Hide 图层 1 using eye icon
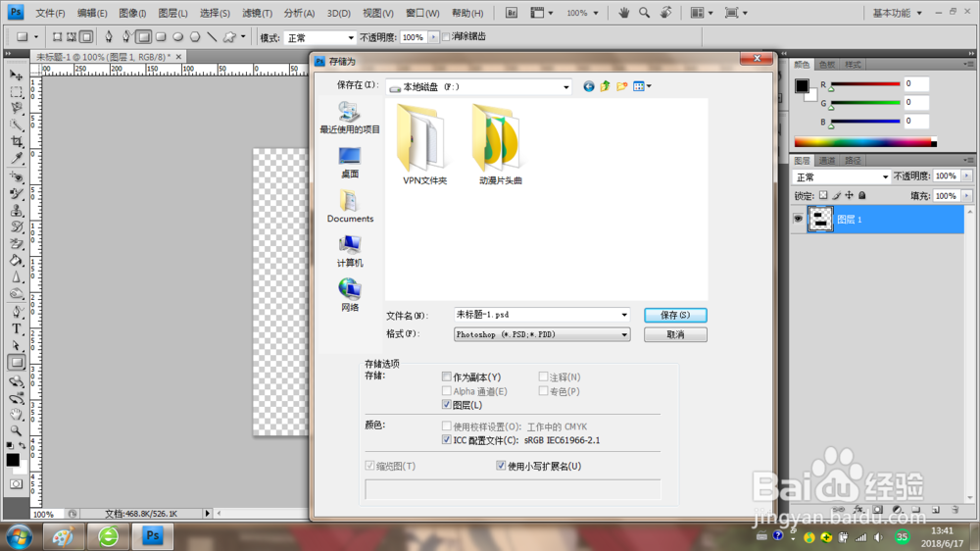Screen dimensions: 980x551 pos(798,219)
